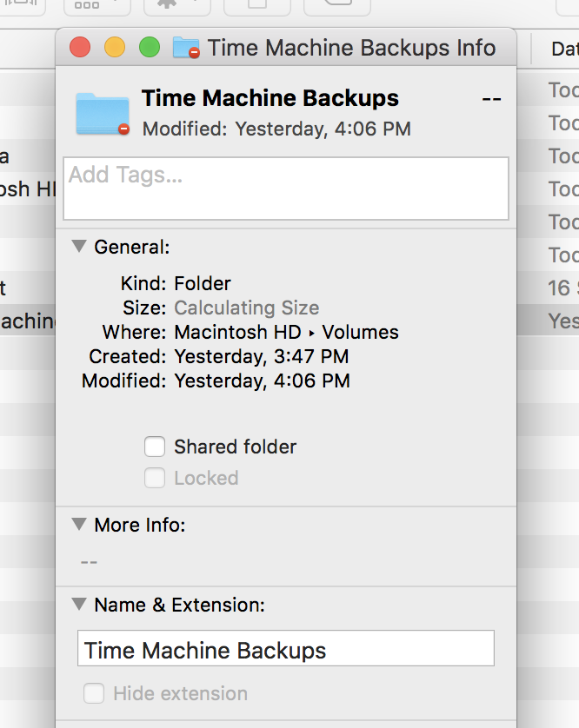Viewport: 579px width, 728px height.
Task: Collapse the More Info section
Action: pos(79,524)
